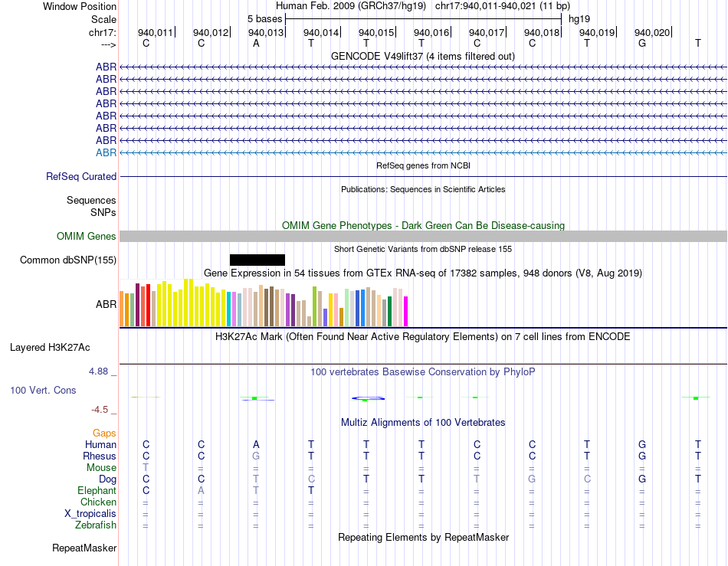
Task: Click the Mouse T base under 940,011
Action: pyautogui.click(x=146, y=468)
